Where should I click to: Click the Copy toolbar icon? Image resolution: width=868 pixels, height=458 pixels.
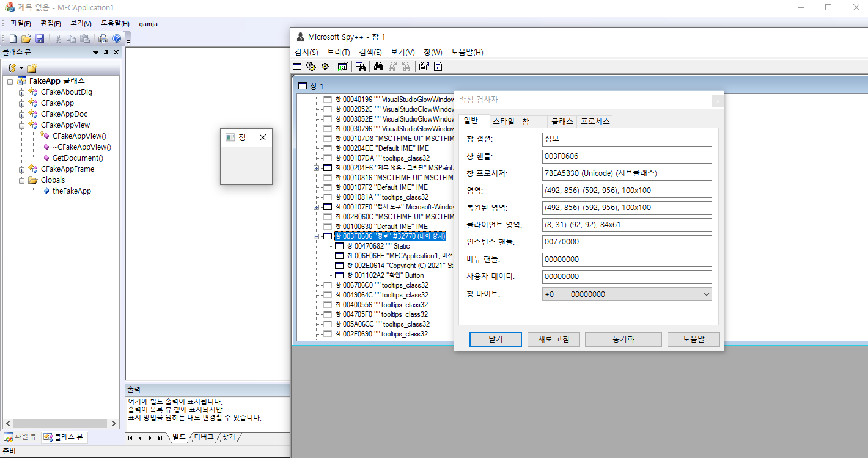pyautogui.click(x=71, y=38)
